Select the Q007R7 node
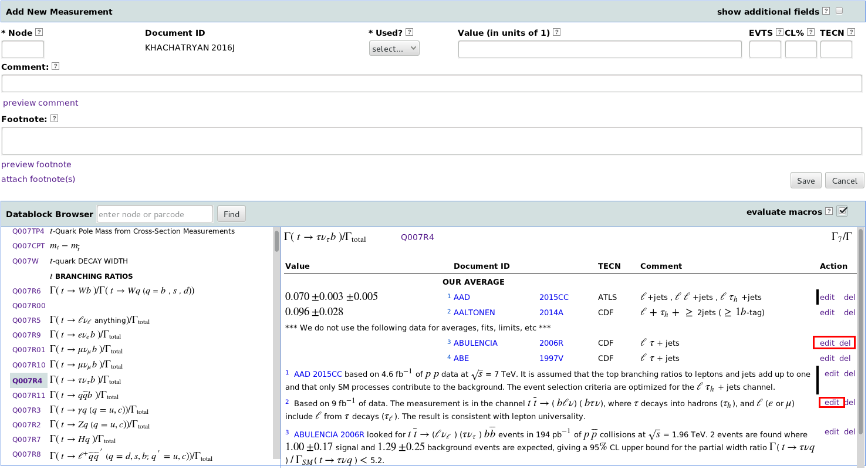 [x=26, y=439]
